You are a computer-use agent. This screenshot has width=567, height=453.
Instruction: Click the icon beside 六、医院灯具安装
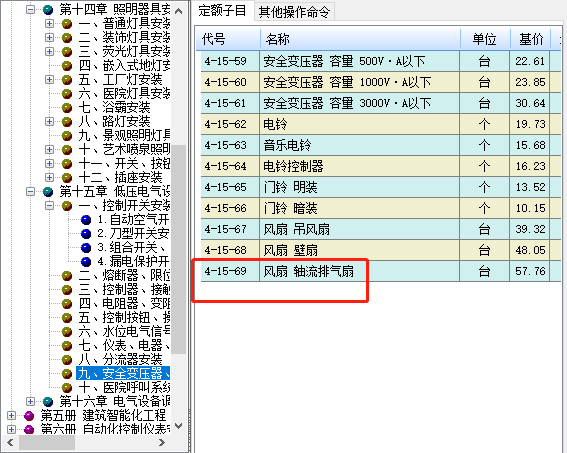click(67, 94)
